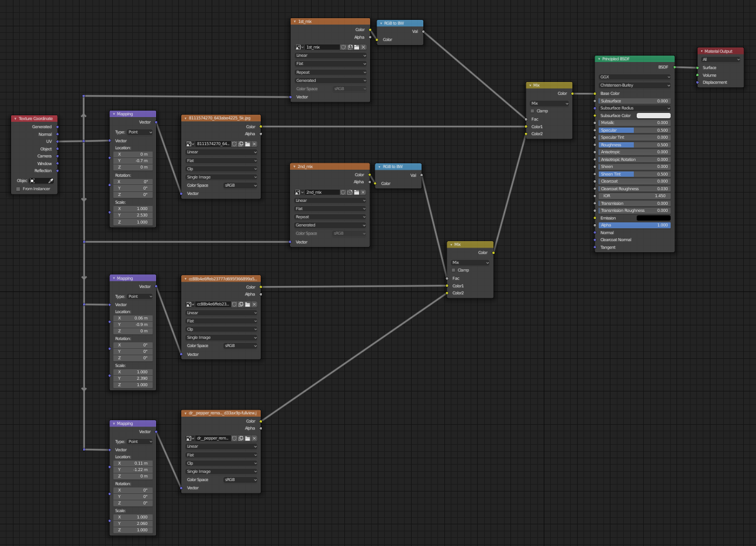756x546 pixels.
Task: Open the Christensen-Burley subsurface method dropdown
Action: pyautogui.click(x=634, y=85)
